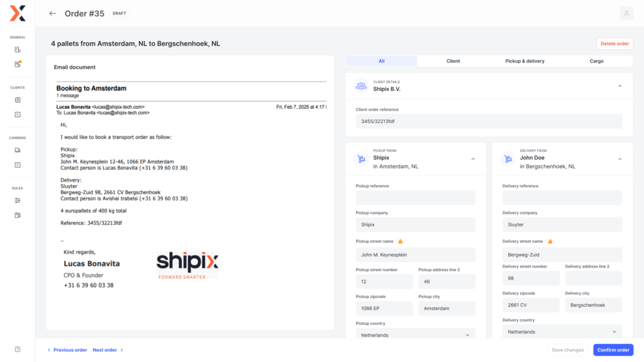This screenshot has width=644, height=362.
Task: Click the 'Booking to Amterdam' email subject
Action: [91, 88]
